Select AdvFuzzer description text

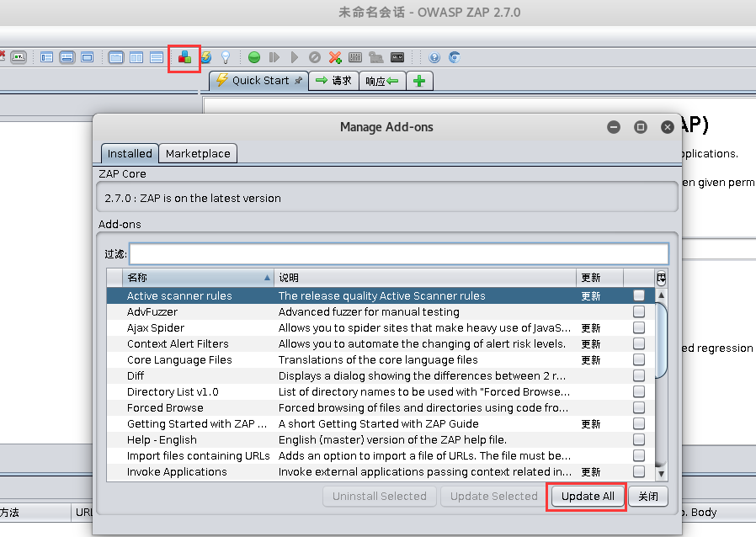pyautogui.click(x=369, y=311)
